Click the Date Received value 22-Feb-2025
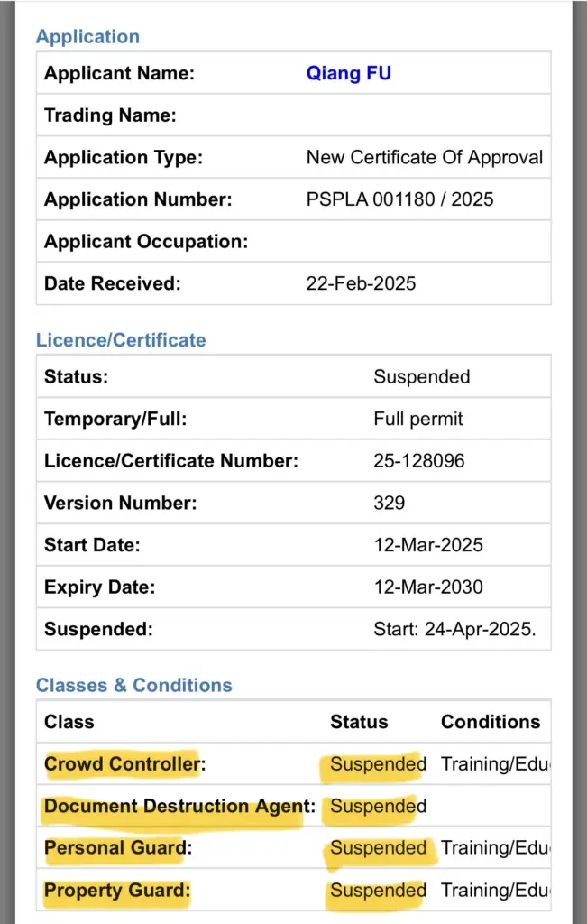Screen dimensions: 587x924 (361, 283)
